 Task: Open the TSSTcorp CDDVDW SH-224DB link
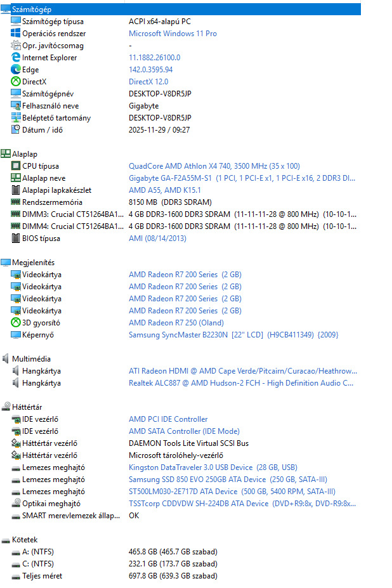click(242, 503)
